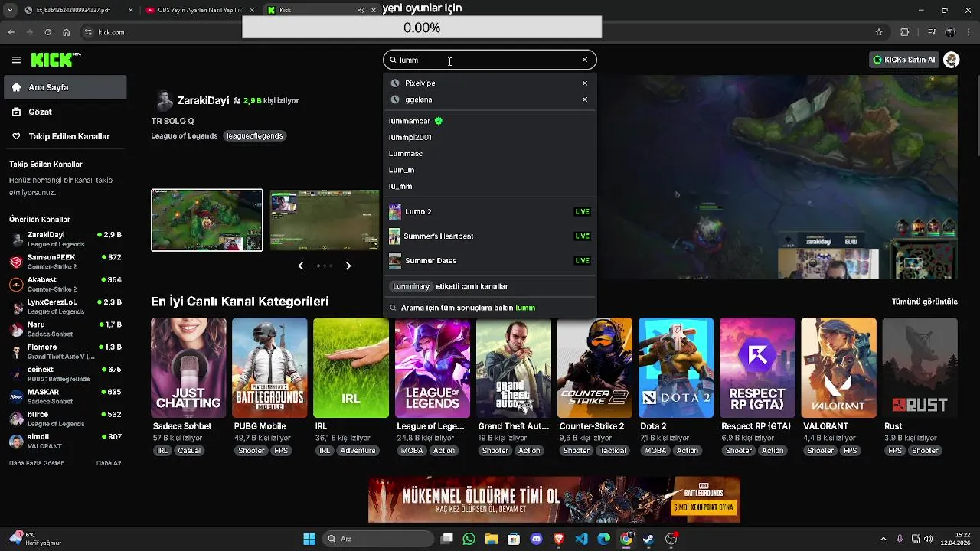The width and height of the screenshot is (980, 551).
Task: Open Akabest recommended channel
Action: (x=65, y=284)
